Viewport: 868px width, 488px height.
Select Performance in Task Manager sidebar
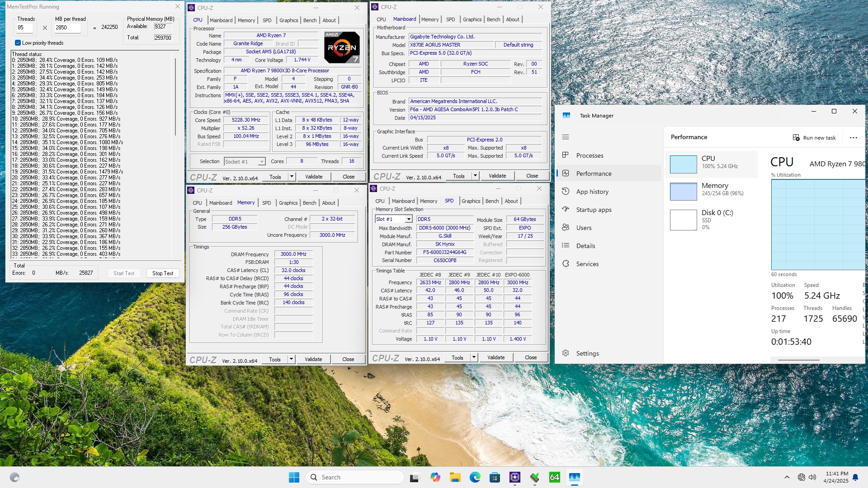pos(609,174)
